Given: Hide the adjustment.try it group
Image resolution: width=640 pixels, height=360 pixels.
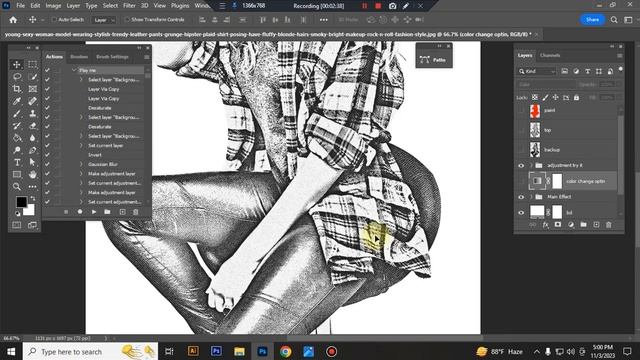Looking at the screenshot, I should [521, 166].
